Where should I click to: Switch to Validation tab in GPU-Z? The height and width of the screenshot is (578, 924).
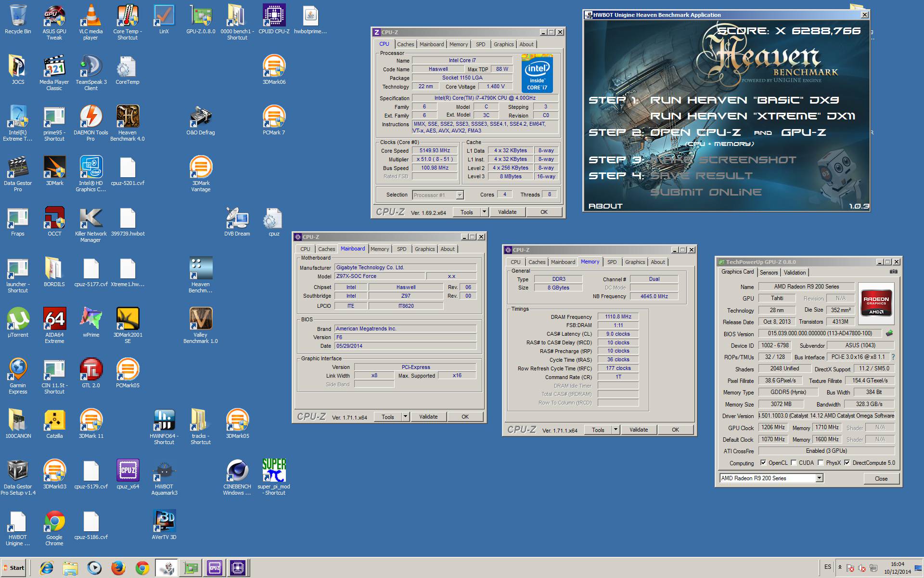[x=795, y=273]
